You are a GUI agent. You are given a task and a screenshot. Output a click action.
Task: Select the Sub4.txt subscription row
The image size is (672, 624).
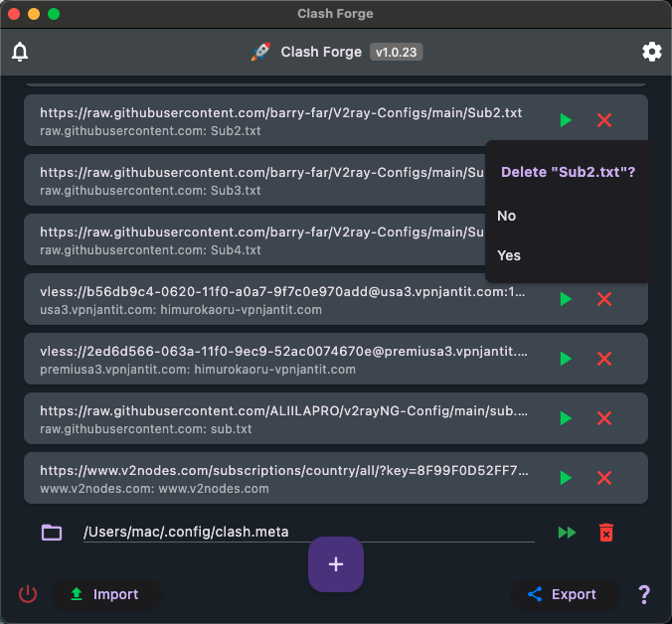pyautogui.click(x=254, y=239)
